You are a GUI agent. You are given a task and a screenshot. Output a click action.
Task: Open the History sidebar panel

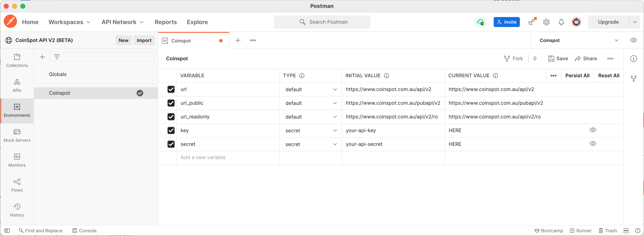(17, 210)
